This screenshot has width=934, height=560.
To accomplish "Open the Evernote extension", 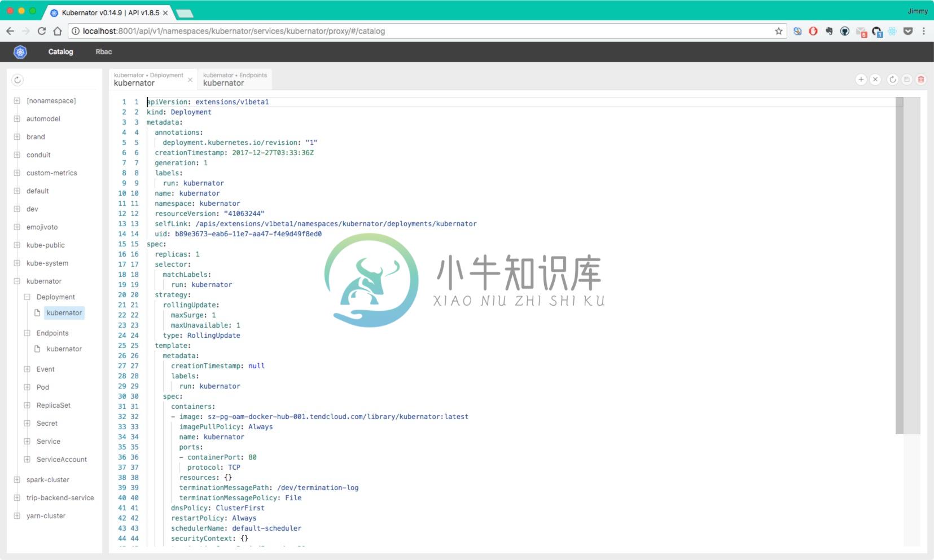I will tap(829, 31).
